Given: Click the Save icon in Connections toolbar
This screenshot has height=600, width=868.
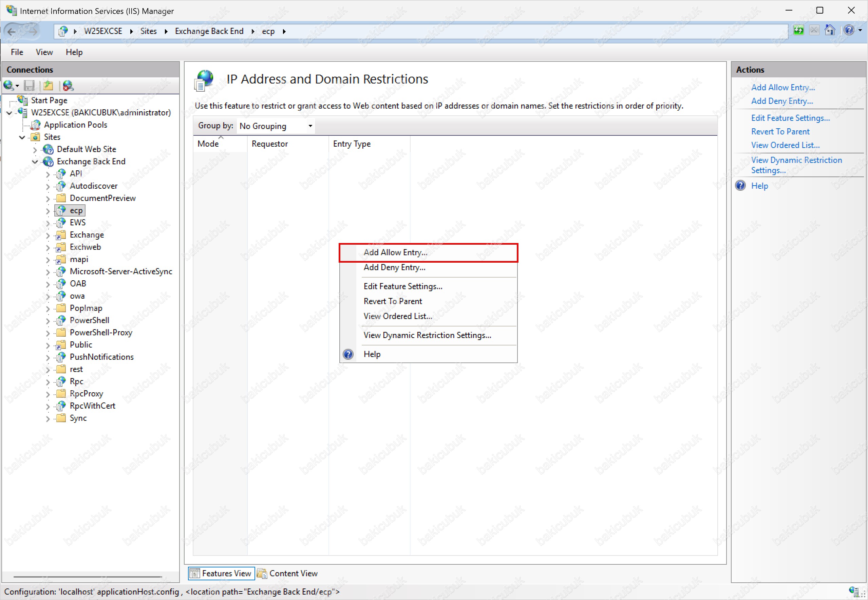Looking at the screenshot, I should coord(29,86).
